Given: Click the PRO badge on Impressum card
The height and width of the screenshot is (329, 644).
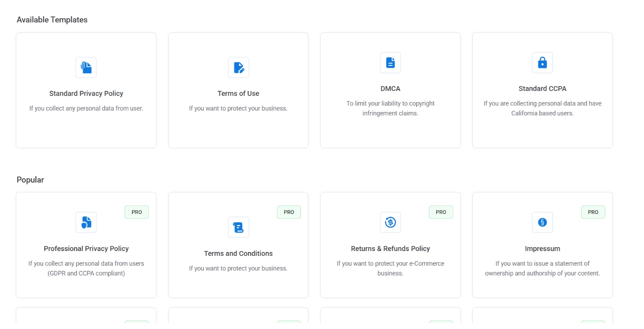Looking at the screenshot, I should 593,212.
